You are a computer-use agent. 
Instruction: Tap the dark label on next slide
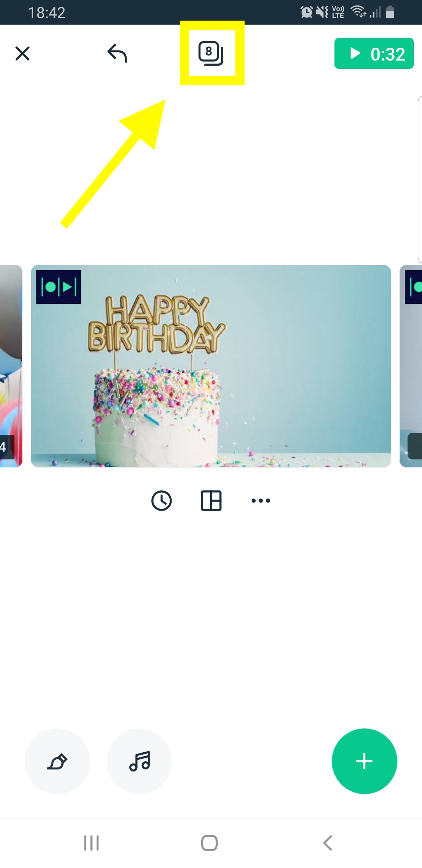point(415,446)
